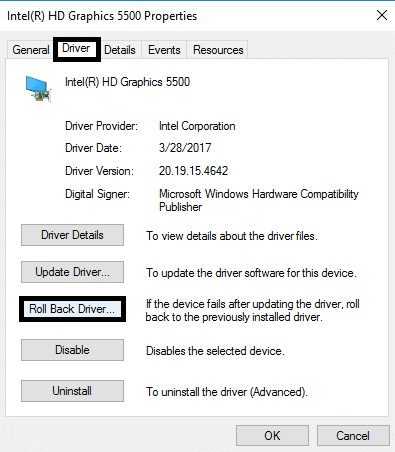Viewport: 395px width, 452px height.
Task: Disable the selected device button
Action: 72,350
